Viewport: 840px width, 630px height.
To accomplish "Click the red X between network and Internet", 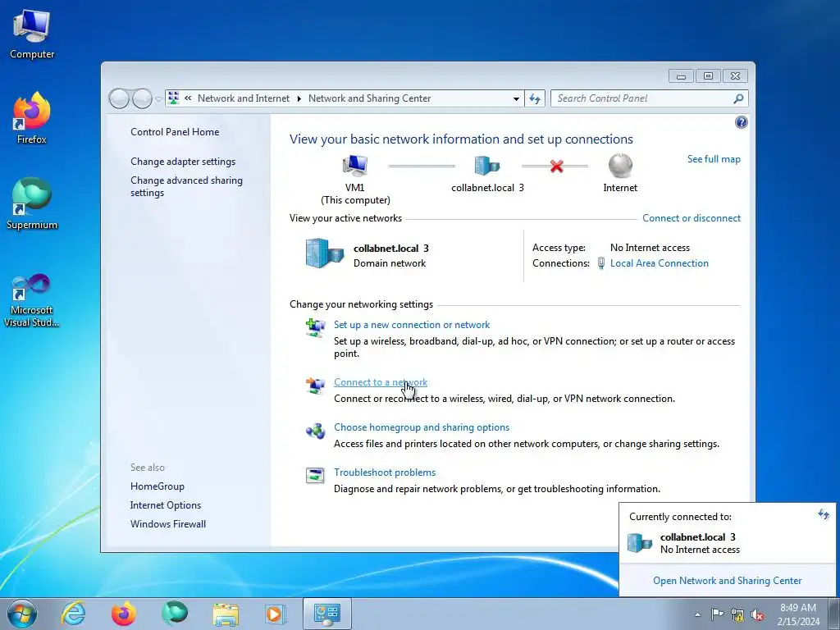I will click(x=557, y=166).
